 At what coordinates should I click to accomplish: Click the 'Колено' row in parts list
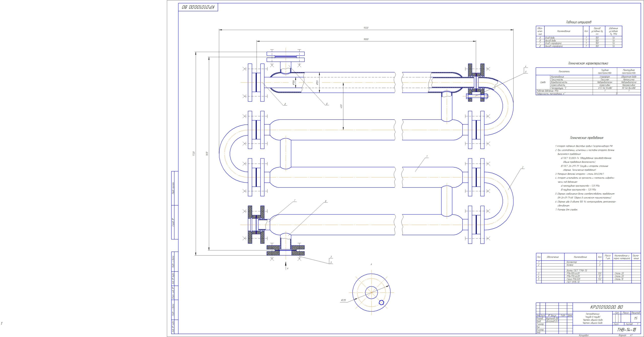tap(588, 265)
